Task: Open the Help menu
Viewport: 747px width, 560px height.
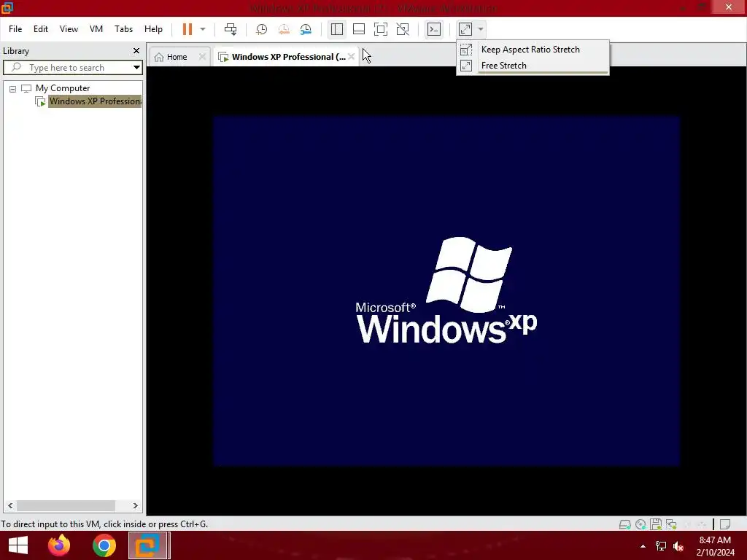Action: coord(153,29)
